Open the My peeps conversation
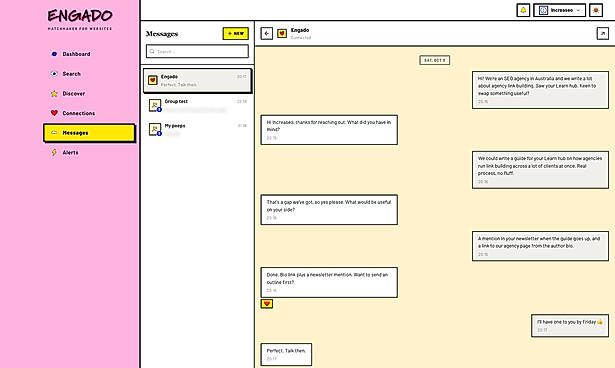The height and width of the screenshot is (368, 615). 197,129
